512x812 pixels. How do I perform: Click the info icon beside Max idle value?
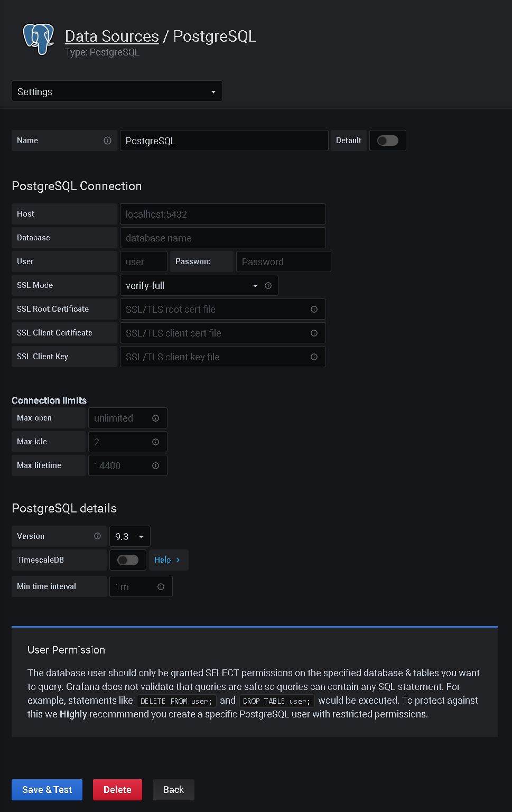(x=155, y=442)
